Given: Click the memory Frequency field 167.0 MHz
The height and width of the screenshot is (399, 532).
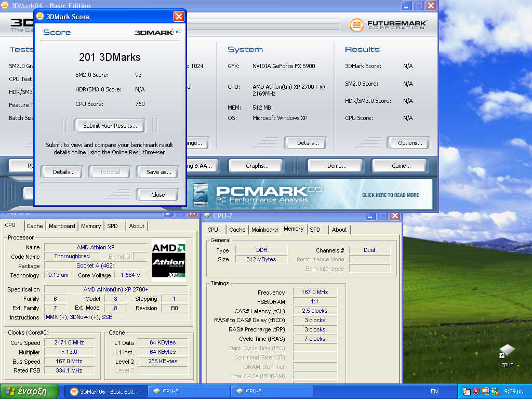Looking at the screenshot, I should click(x=314, y=292).
